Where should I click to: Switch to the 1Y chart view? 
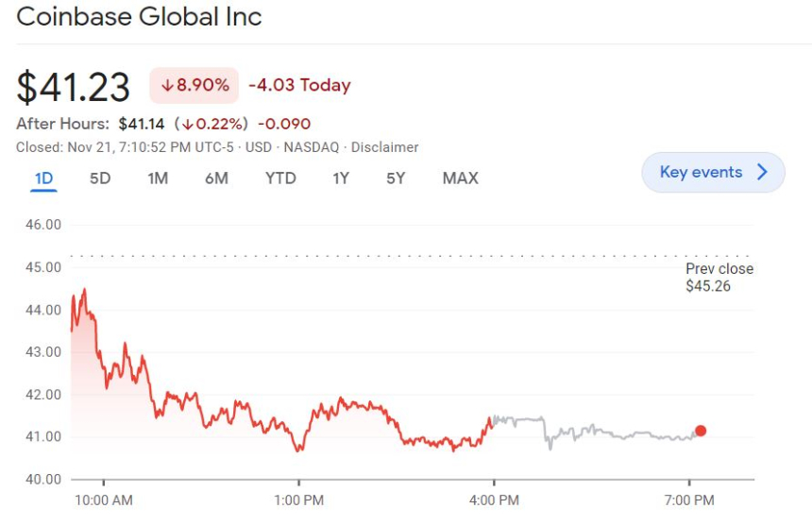341,178
